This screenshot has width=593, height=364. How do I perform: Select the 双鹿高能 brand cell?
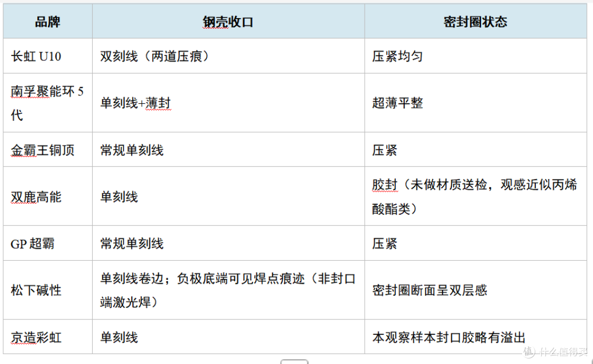(48, 197)
